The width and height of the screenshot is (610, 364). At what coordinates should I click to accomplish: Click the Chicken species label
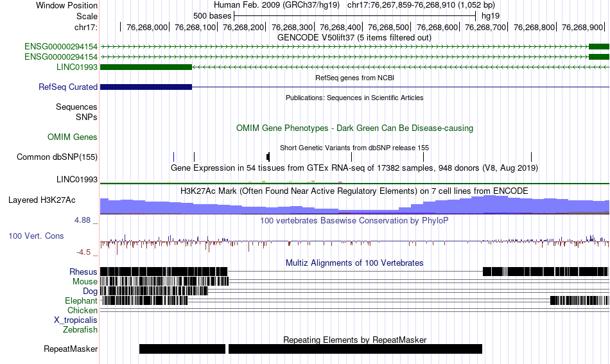[82, 310]
